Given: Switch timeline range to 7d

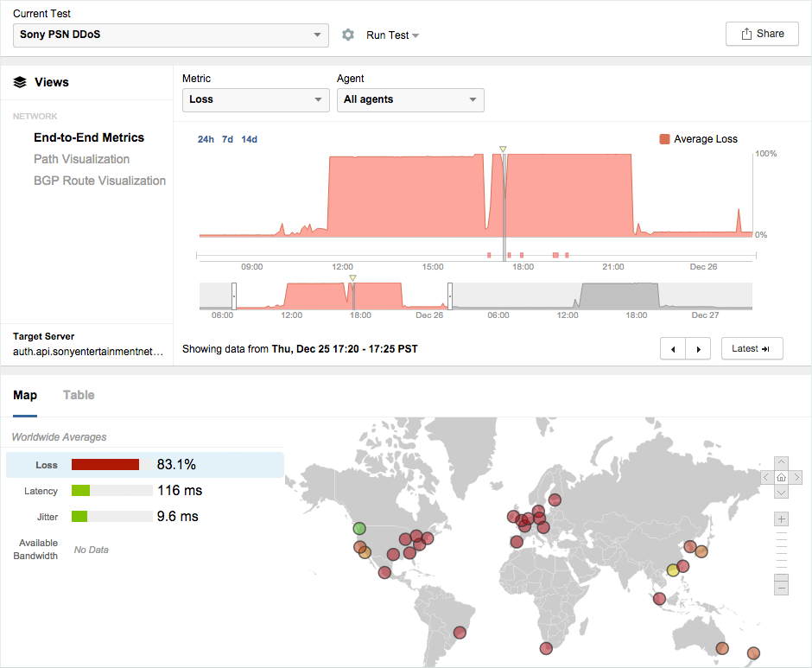Looking at the screenshot, I should [227, 139].
